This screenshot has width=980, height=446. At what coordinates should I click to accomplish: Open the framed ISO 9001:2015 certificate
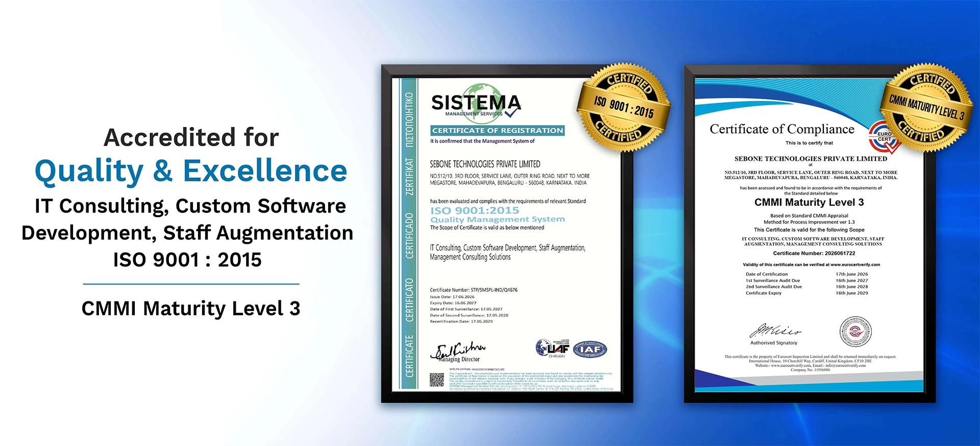(x=507, y=234)
